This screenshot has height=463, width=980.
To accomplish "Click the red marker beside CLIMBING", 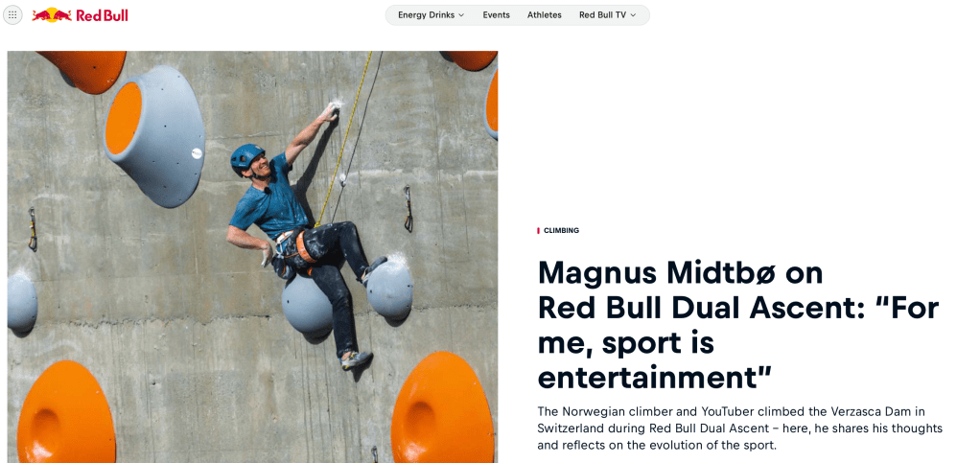I will click(x=538, y=231).
